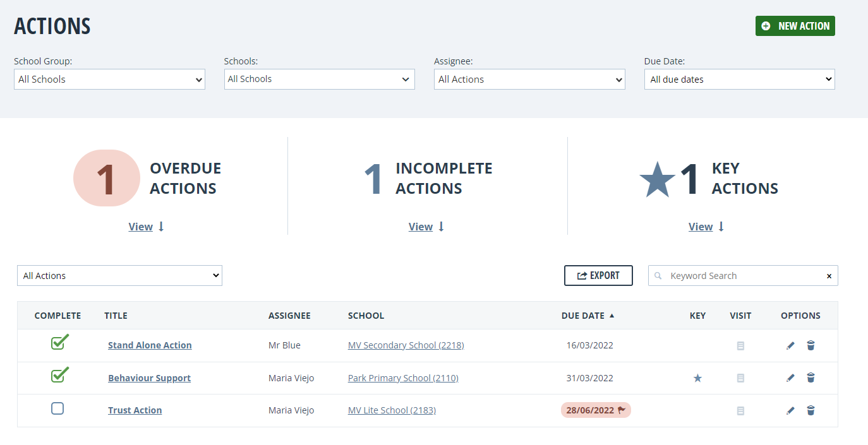
Task: Click the EXPORT icon button
Action: point(598,275)
